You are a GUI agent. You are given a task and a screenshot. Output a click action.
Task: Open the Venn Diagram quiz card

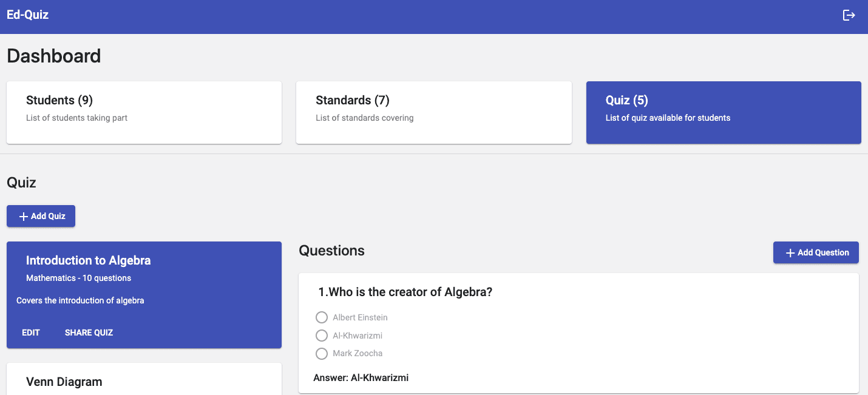point(144,381)
